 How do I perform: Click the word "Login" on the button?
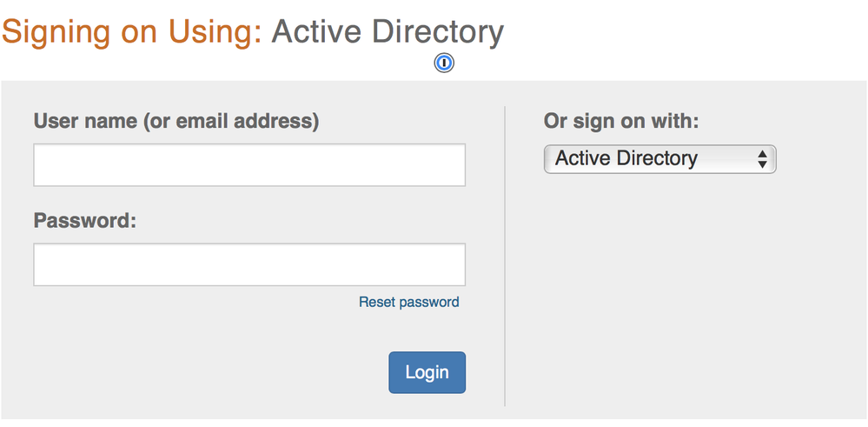coord(427,372)
